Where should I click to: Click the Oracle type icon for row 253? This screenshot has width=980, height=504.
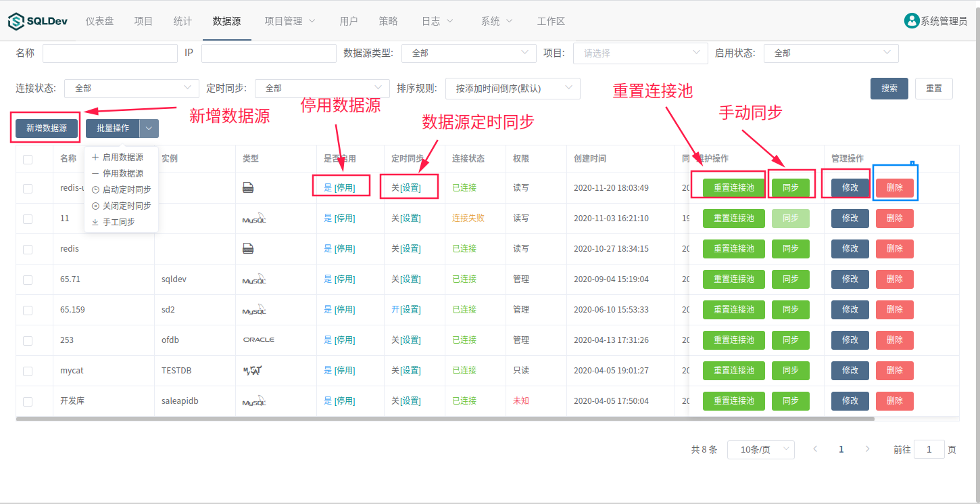[258, 340]
